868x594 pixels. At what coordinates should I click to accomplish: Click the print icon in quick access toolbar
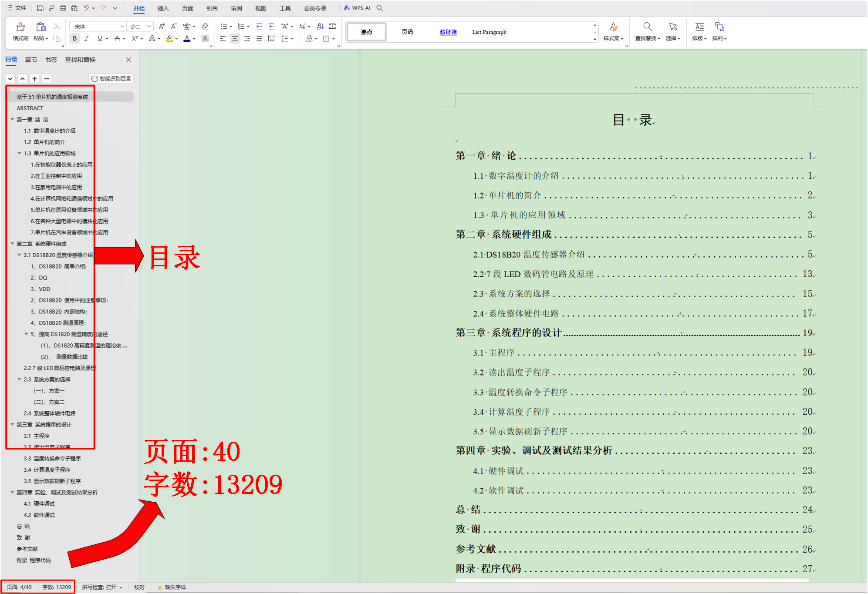[63, 8]
